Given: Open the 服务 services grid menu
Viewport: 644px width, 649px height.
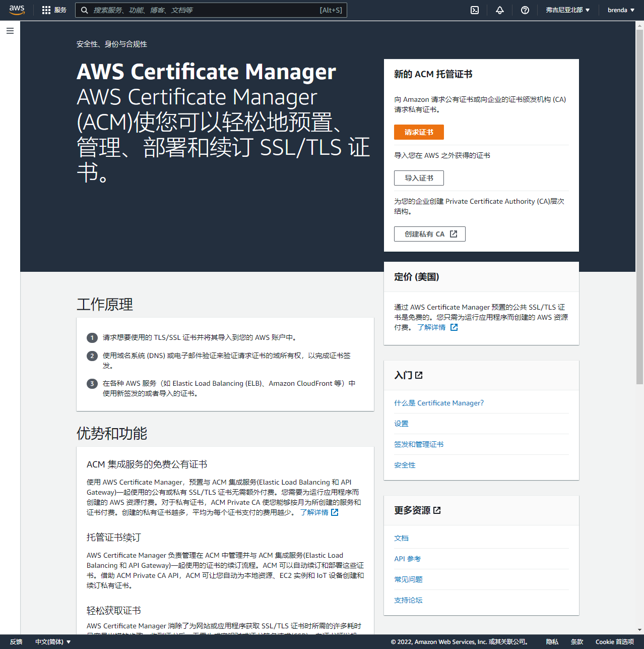Looking at the screenshot, I should click(54, 10).
